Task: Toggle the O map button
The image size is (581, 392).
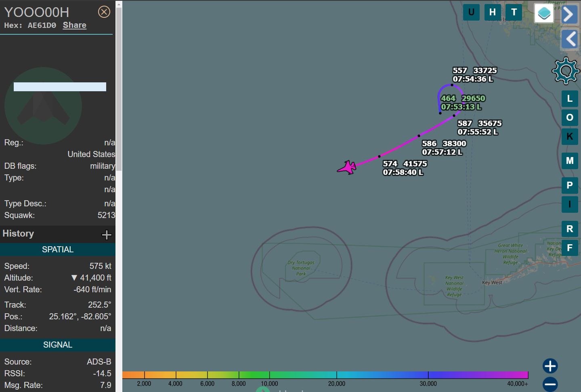Action: [x=570, y=117]
